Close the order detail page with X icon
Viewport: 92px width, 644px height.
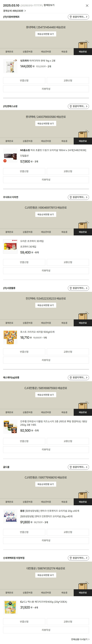pos(87,5)
